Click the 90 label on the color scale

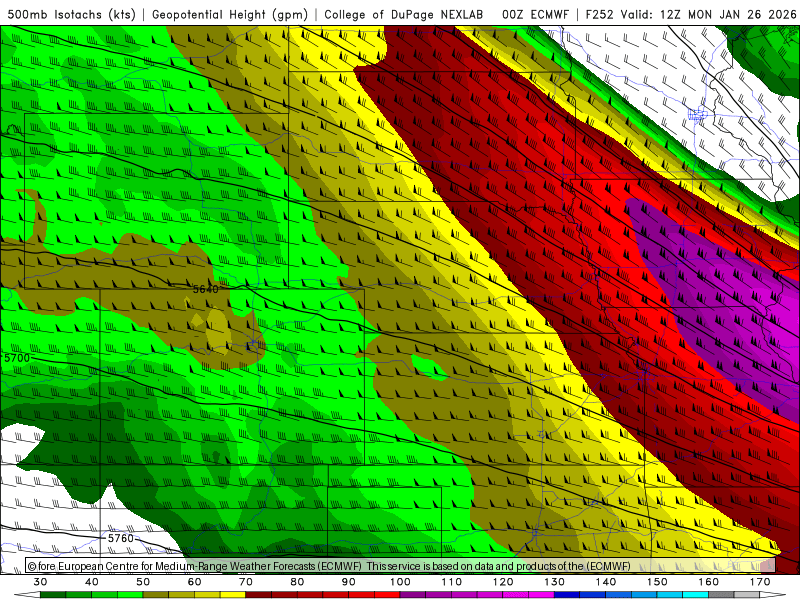348,582
